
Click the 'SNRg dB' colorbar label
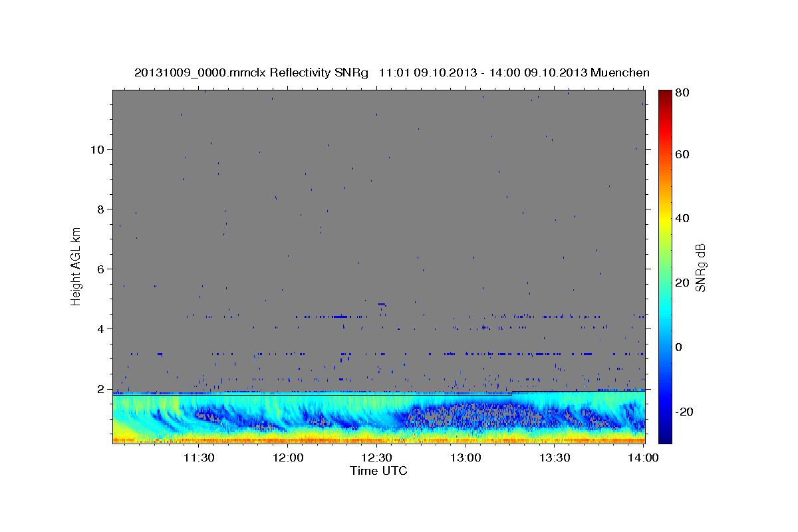coord(700,267)
